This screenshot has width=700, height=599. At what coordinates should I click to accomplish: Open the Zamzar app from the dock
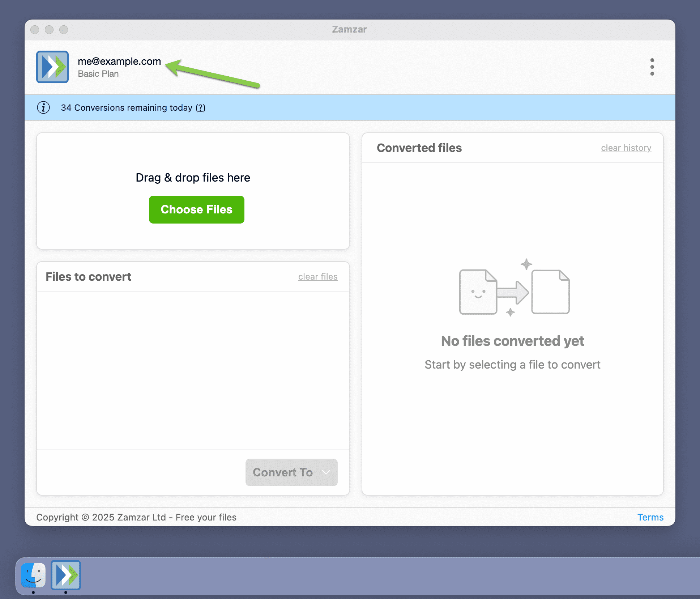coord(65,575)
